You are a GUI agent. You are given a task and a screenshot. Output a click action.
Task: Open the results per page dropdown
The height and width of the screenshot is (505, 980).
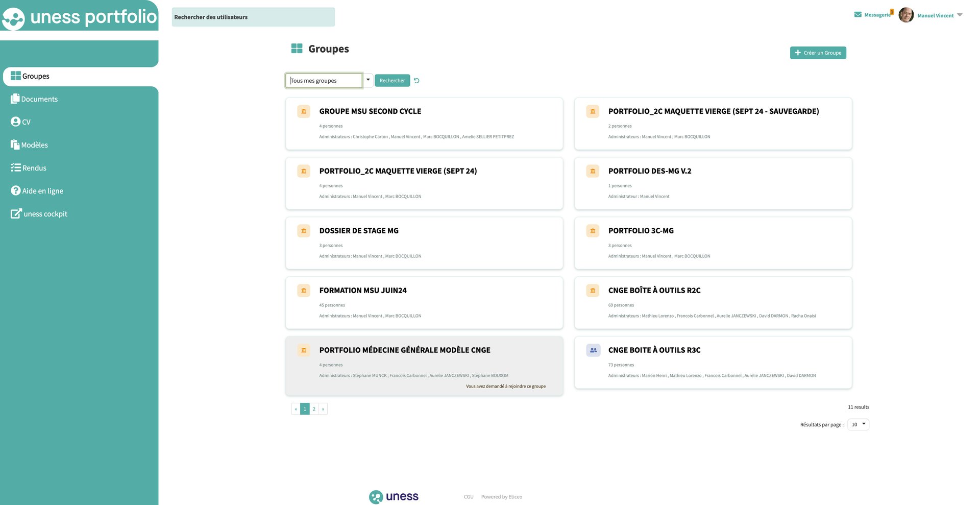tap(858, 424)
